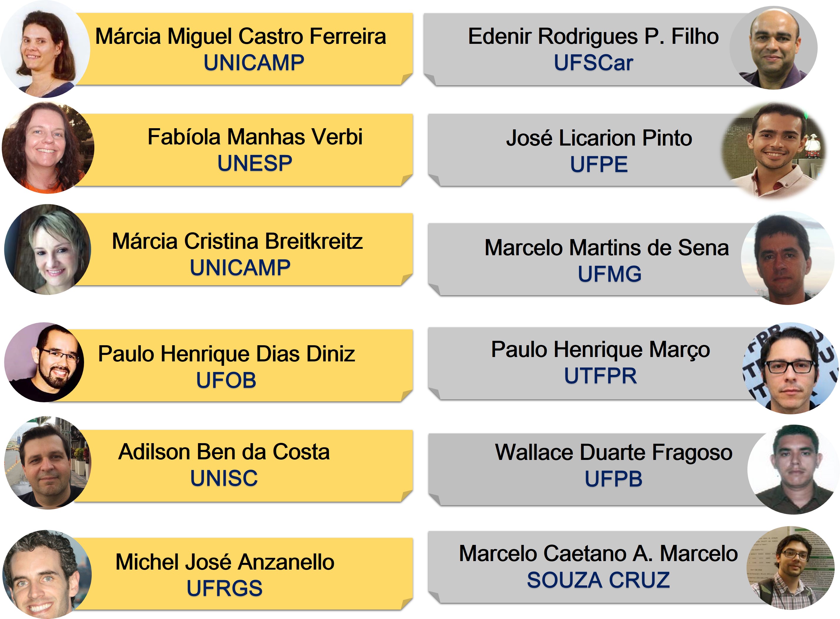Open the SOUZA CRUZ affiliation label
The image size is (840, 619).
[598, 580]
